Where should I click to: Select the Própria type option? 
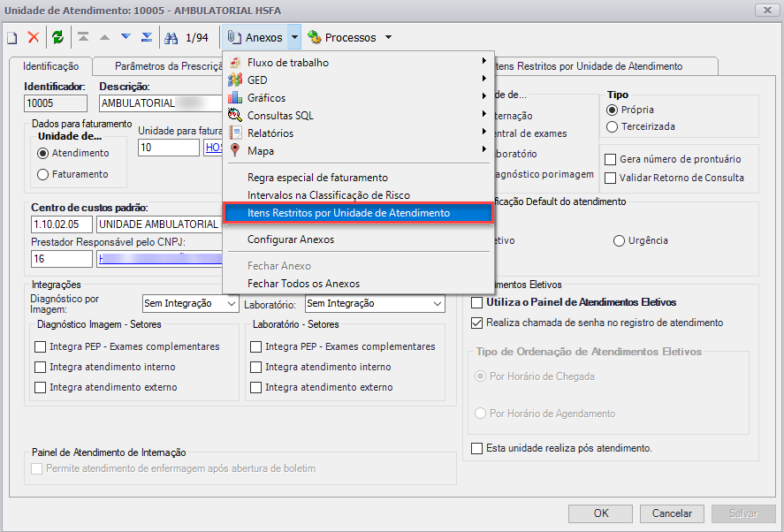[612, 110]
